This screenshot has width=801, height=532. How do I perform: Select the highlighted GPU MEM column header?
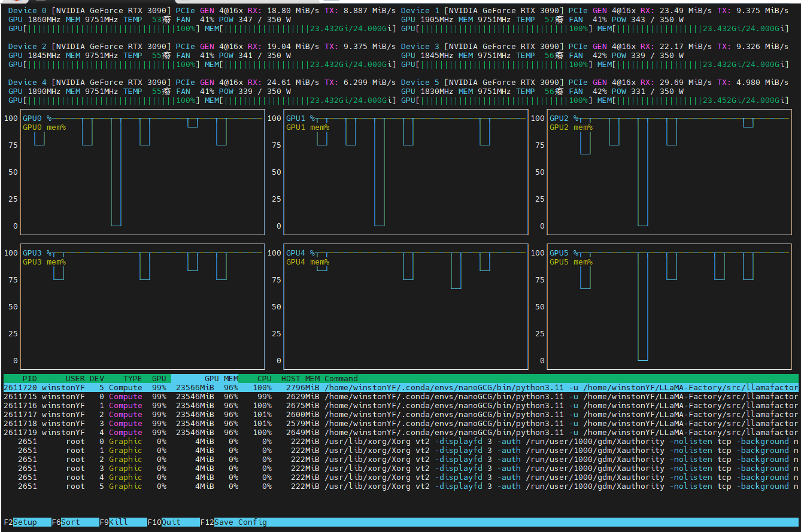tap(205, 378)
